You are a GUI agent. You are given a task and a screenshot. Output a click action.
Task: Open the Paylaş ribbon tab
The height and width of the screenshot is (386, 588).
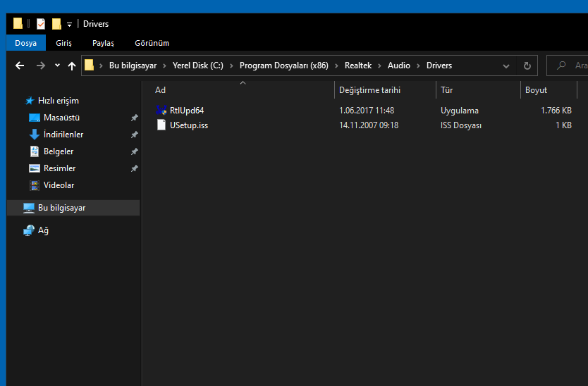(x=103, y=43)
